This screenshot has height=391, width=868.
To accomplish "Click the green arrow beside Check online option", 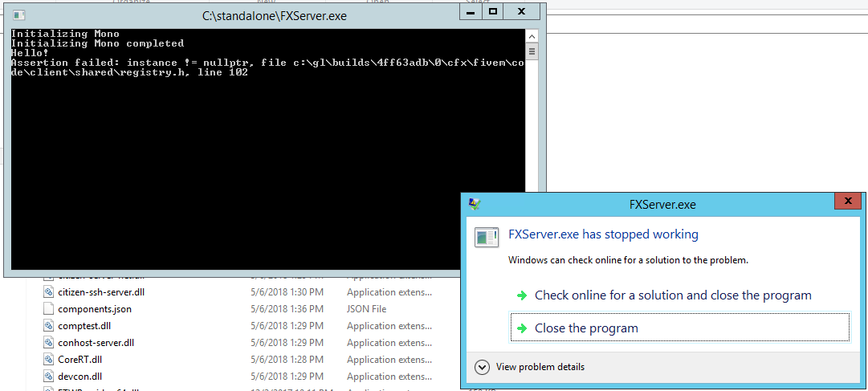I will 521,295.
